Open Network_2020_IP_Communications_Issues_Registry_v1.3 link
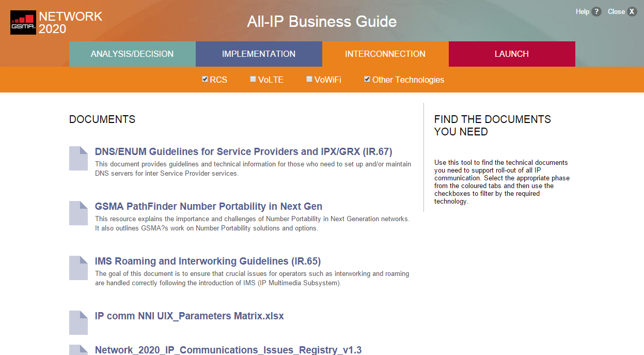This screenshot has width=644, height=355. click(x=228, y=350)
